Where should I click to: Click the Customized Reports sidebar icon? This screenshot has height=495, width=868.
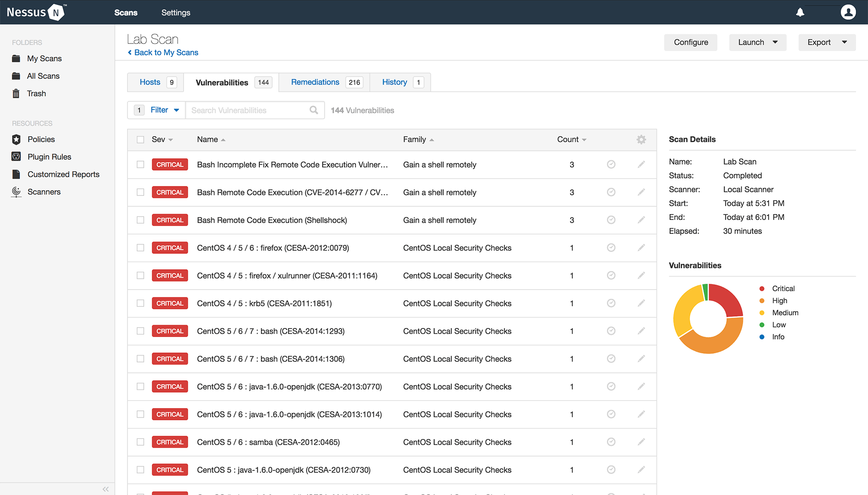[x=16, y=174]
